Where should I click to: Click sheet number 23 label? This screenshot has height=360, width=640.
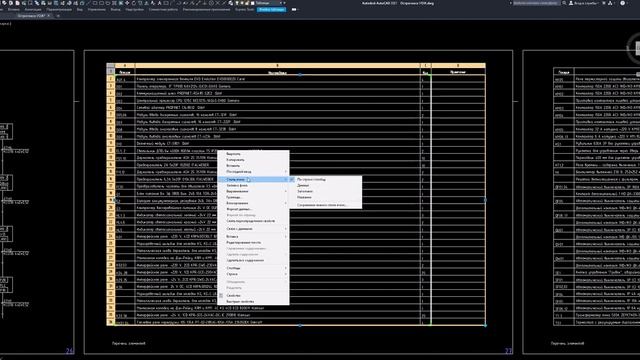point(509,351)
